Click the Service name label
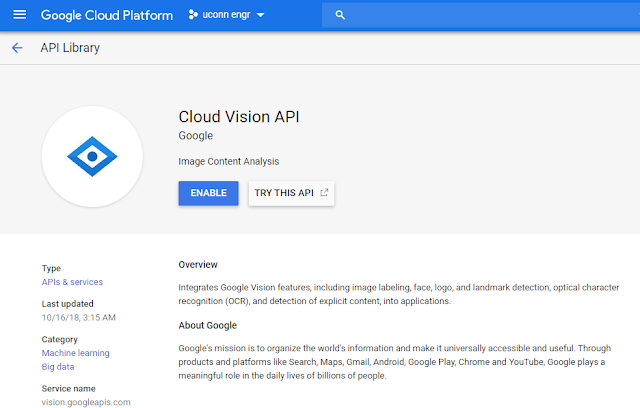 [69, 388]
